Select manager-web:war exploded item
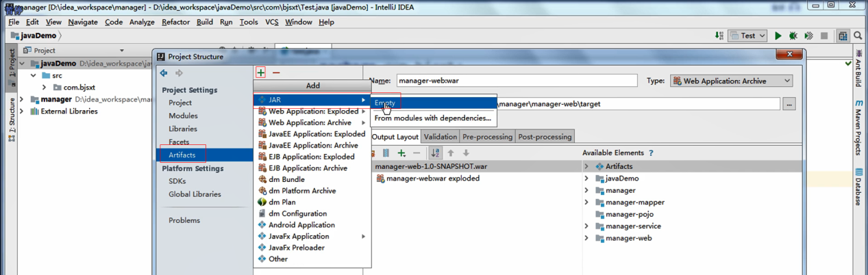 click(428, 179)
